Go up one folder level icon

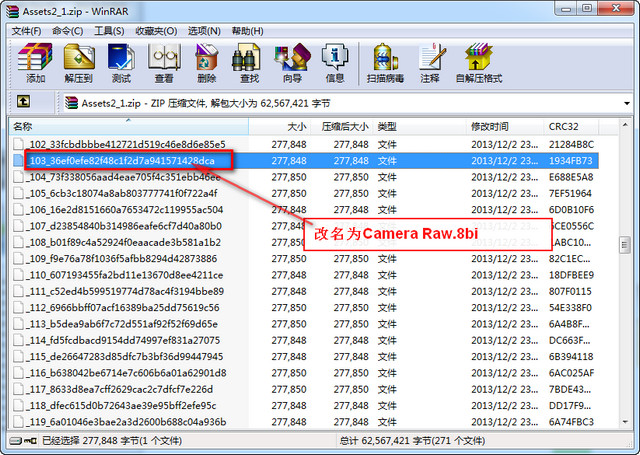tap(23, 101)
